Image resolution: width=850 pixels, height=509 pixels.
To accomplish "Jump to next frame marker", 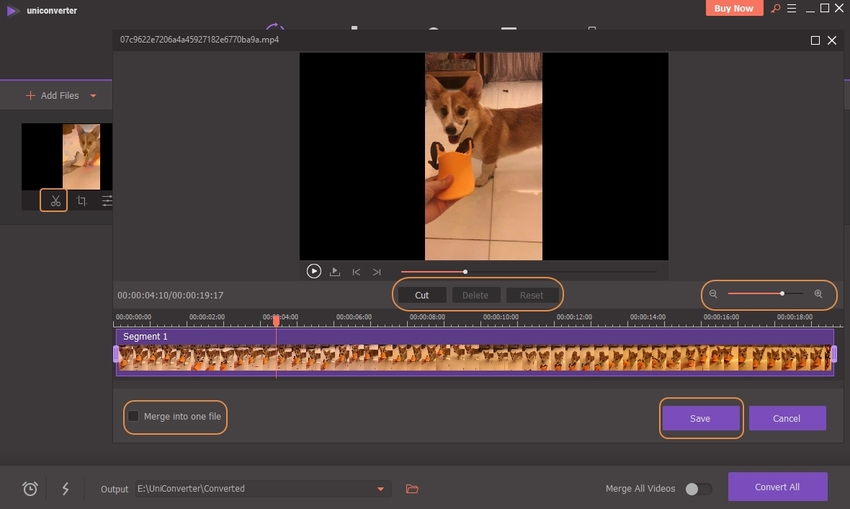I will (x=377, y=272).
